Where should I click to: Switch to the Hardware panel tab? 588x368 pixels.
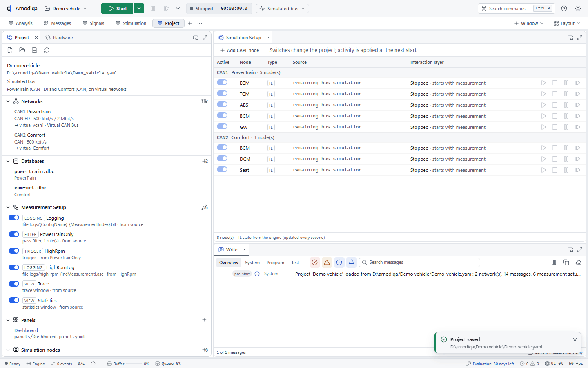pyautogui.click(x=59, y=38)
